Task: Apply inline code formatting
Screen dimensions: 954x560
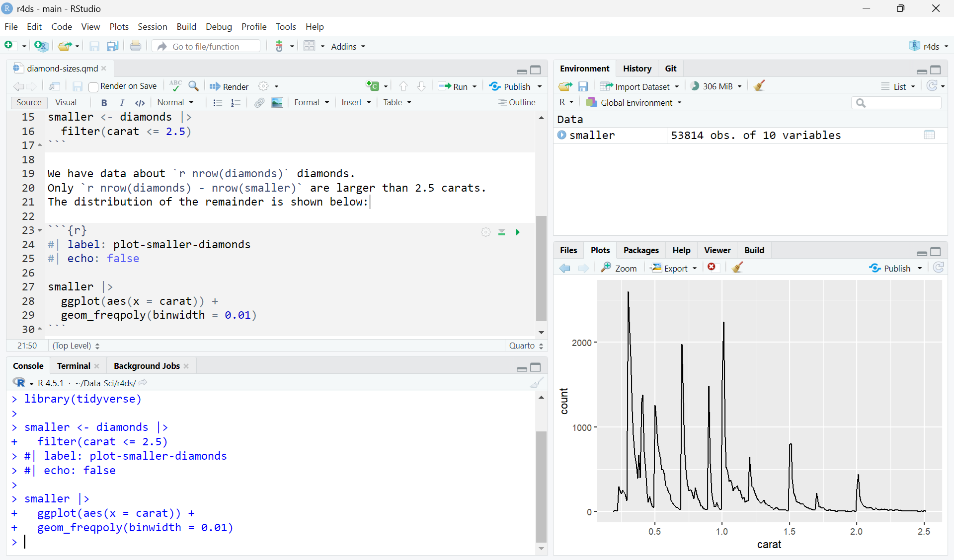Action: (x=140, y=103)
